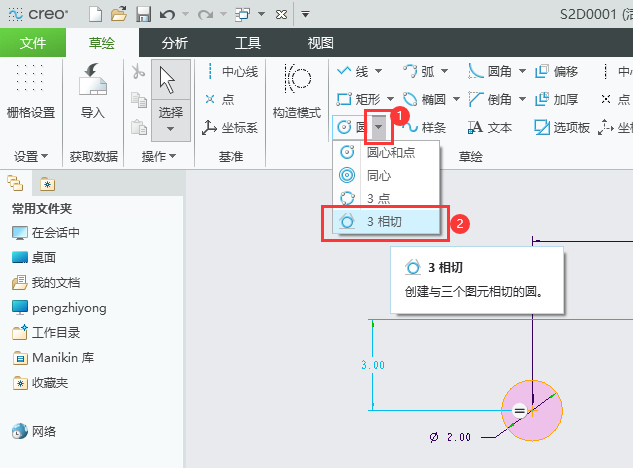Click the Cut scissors icon
Screen dimensions: 633x468
[x=138, y=72]
